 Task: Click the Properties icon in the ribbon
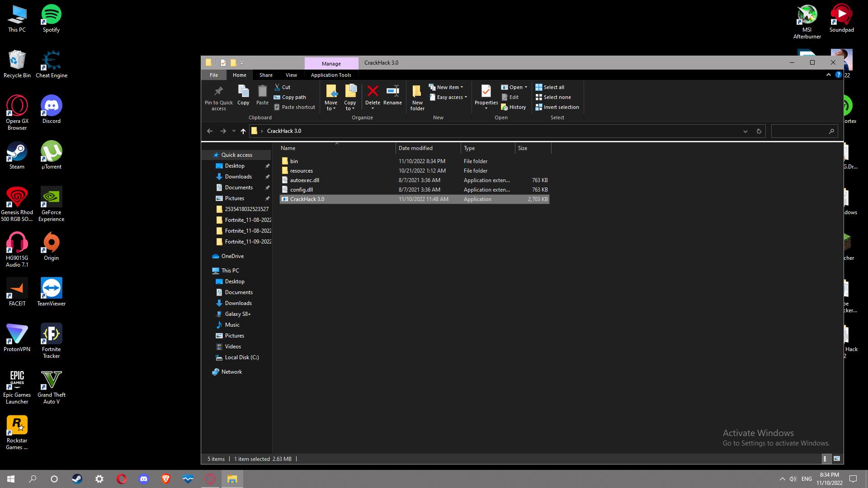pyautogui.click(x=486, y=92)
